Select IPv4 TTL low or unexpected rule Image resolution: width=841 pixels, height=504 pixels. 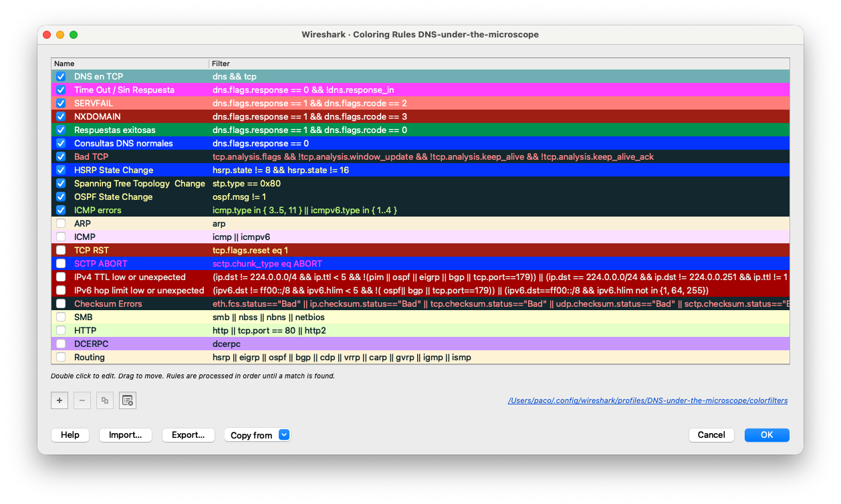130,277
